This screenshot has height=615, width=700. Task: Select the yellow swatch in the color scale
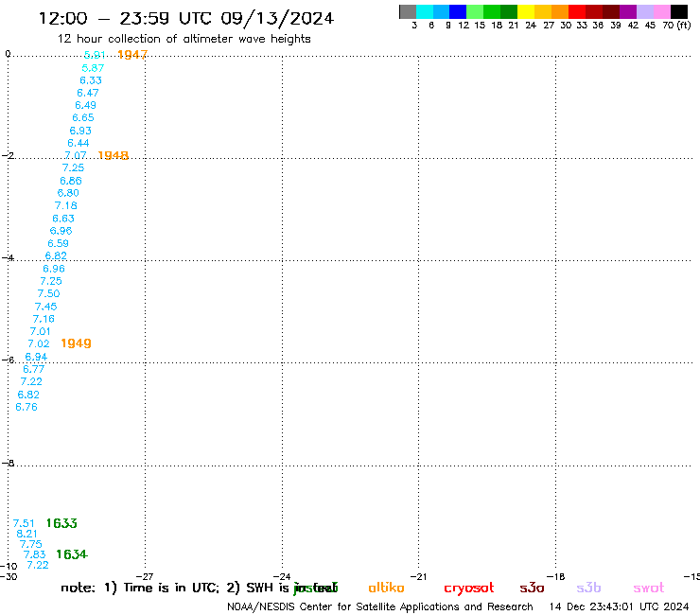pyautogui.click(x=526, y=11)
